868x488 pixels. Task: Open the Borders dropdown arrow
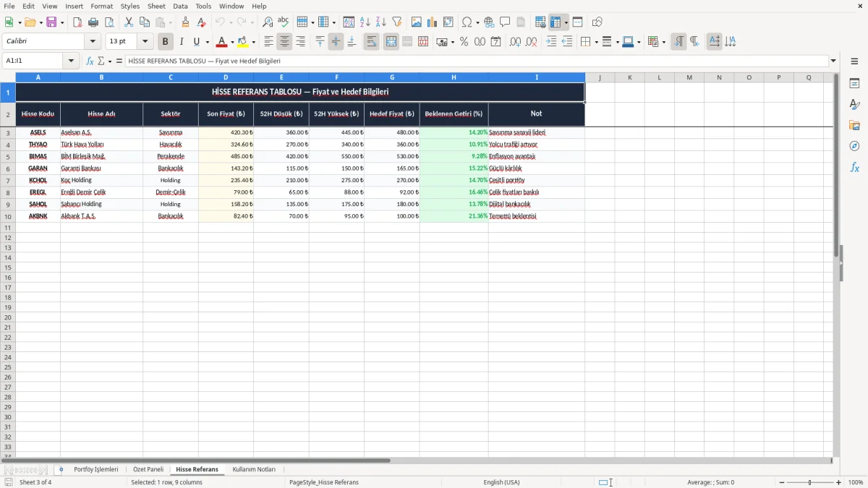pyautogui.click(x=595, y=42)
